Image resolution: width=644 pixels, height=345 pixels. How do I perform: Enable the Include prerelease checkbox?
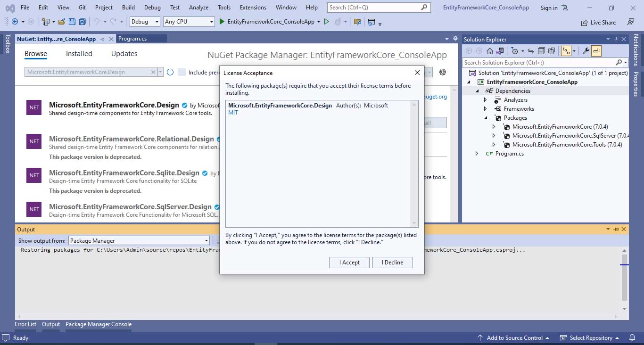pyautogui.click(x=182, y=72)
